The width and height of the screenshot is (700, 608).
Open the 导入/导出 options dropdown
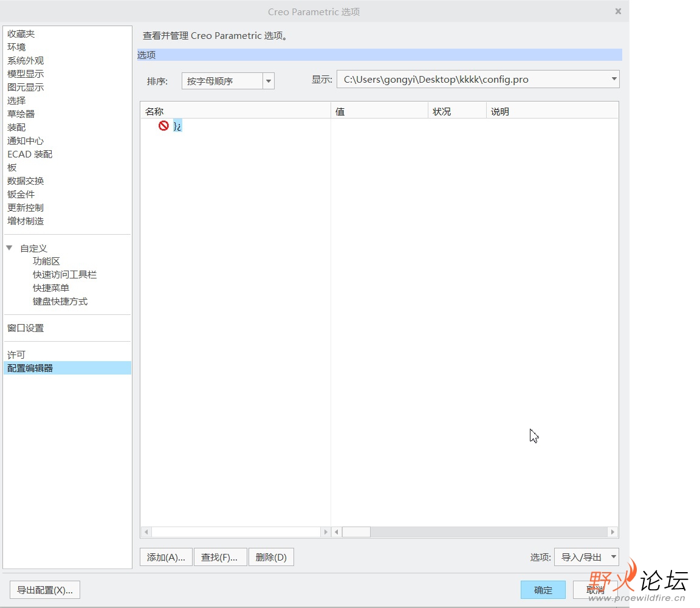coord(586,557)
